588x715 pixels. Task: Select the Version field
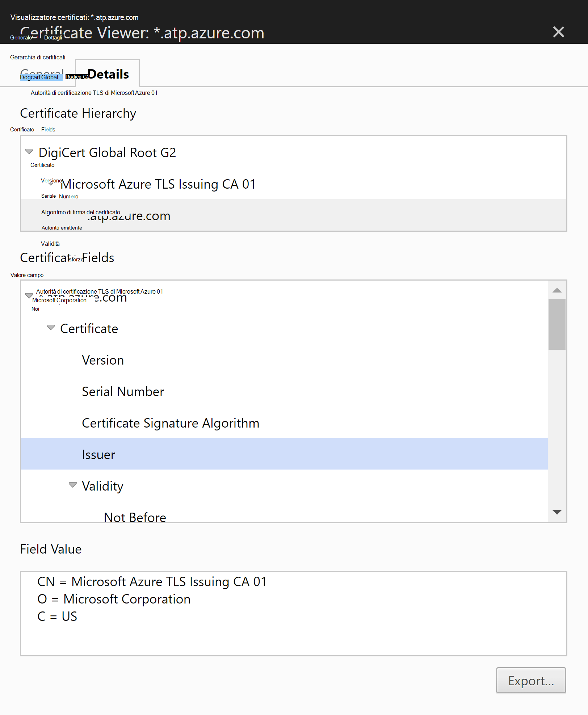pos(103,360)
